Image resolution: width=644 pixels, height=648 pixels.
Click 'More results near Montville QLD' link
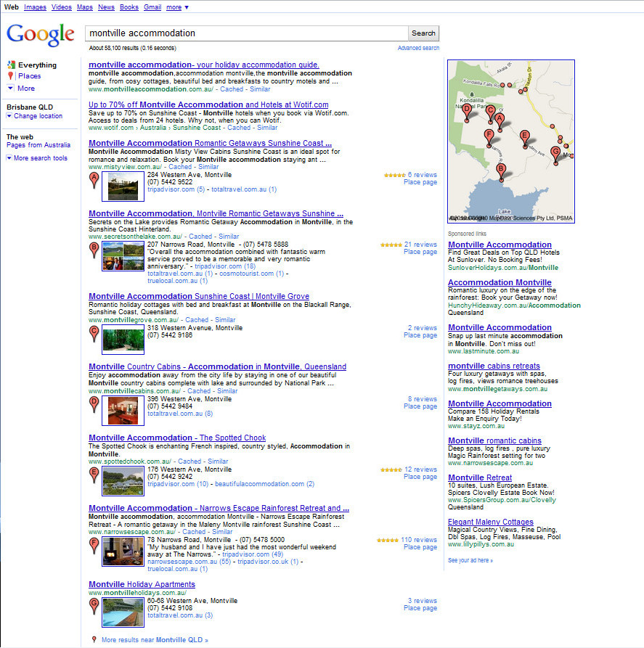[155, 640]
